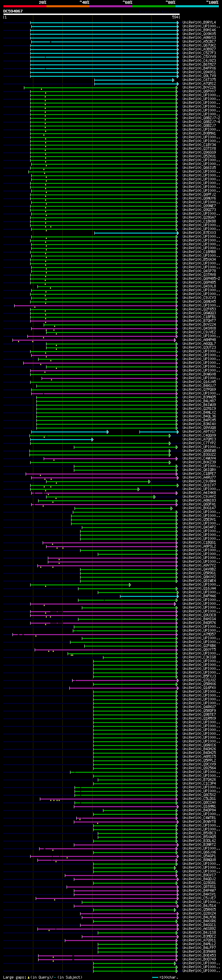Select hit UniRef100_Q5E9V1
Screen dimensions: 222x980
click(x=199, y=520)
